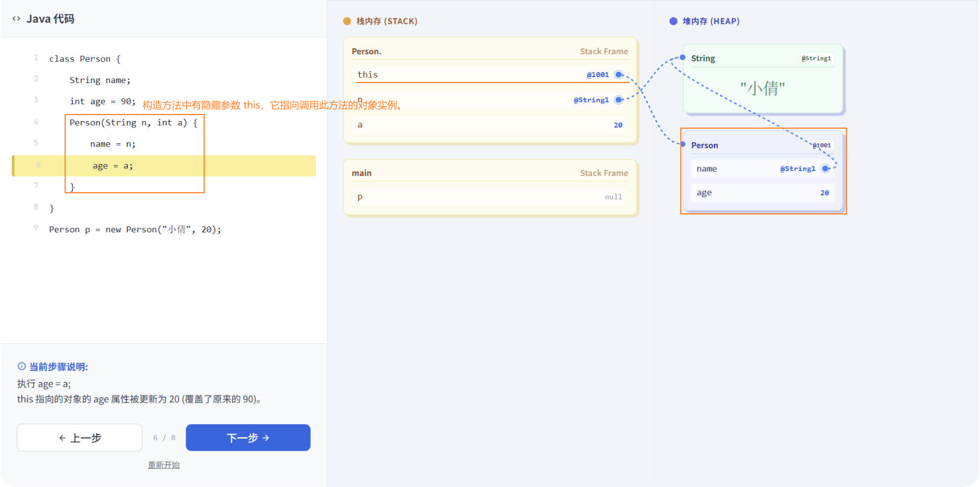Click the info icon next to 当前步骤说明
980x487 pixels.
22,366
